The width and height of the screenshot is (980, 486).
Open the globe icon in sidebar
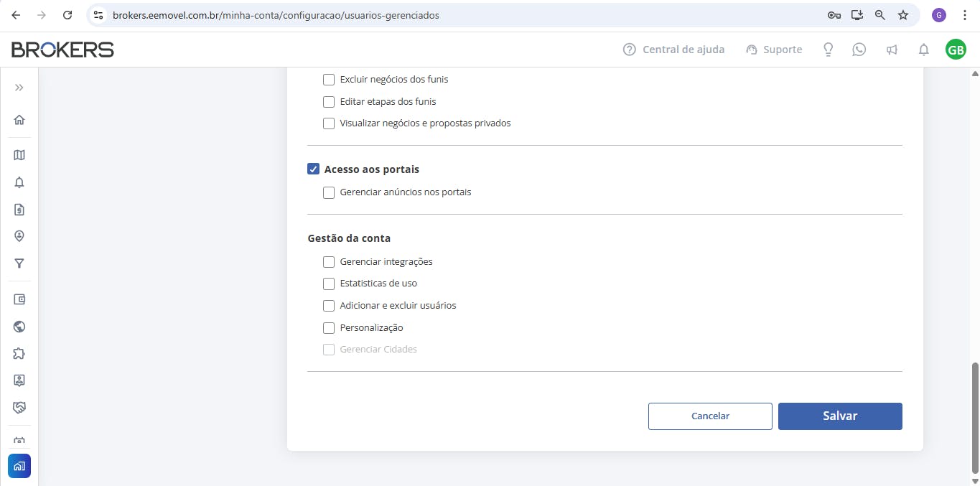[x=19, y=327]
